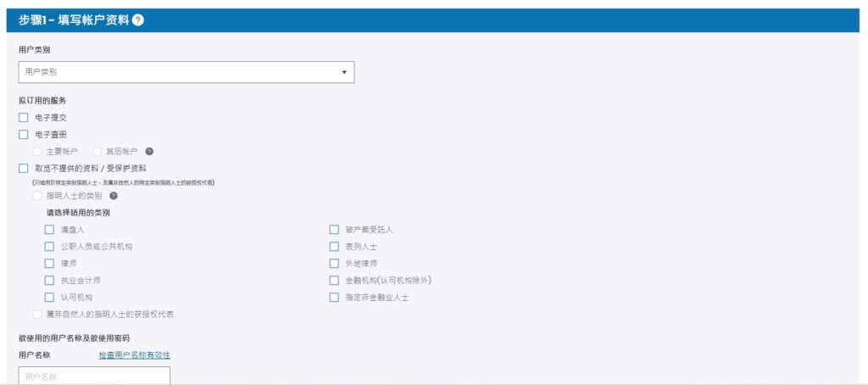The image size is (868, 385).
Task: Tick 取览不提供的资料 / 受保护资料 checkbox
Action: 23,168
